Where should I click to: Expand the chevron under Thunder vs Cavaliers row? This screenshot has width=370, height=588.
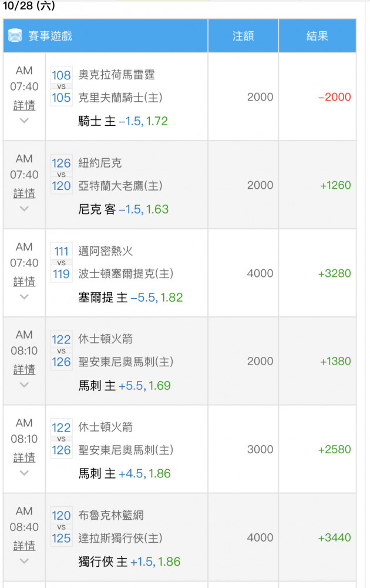tap(24, 121)
